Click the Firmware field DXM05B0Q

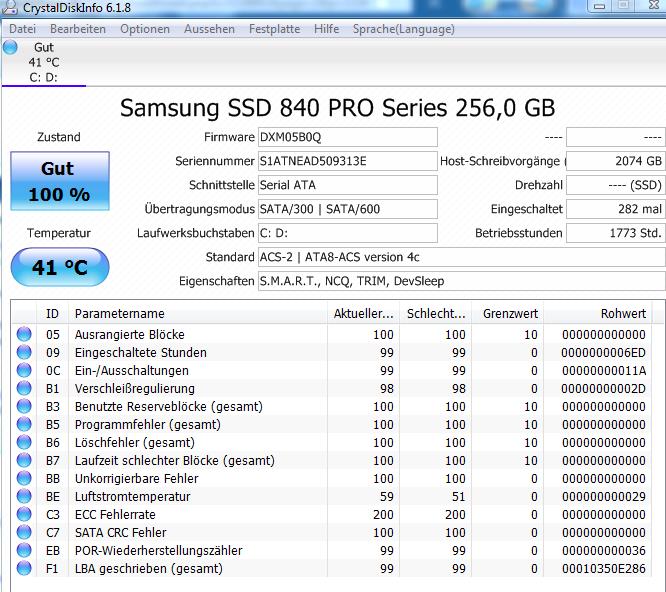(x=347, y=137)
